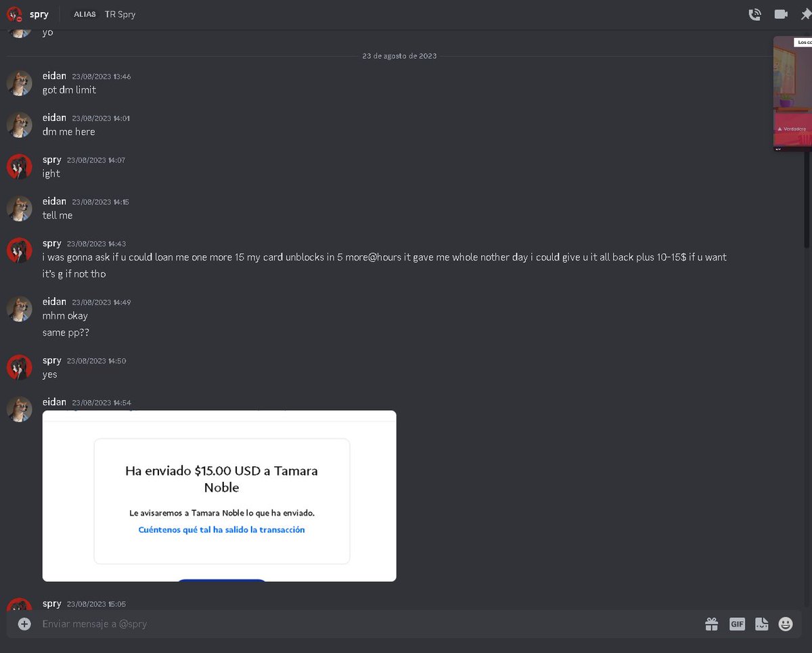Open the 'Cuéntenos qué tal ha salido la transacción' link
This screenshot has height=653, width=812.
[221, 530]
